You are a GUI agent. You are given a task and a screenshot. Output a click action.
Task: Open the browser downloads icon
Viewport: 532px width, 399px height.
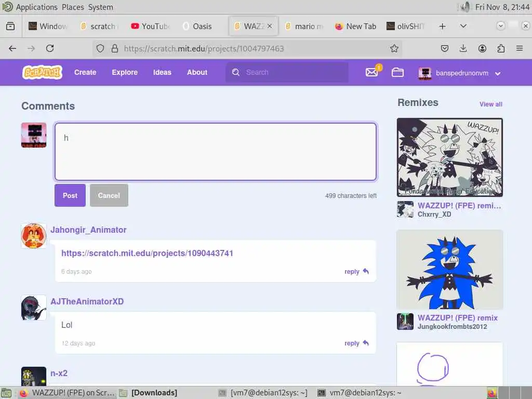tap(463, 48)
